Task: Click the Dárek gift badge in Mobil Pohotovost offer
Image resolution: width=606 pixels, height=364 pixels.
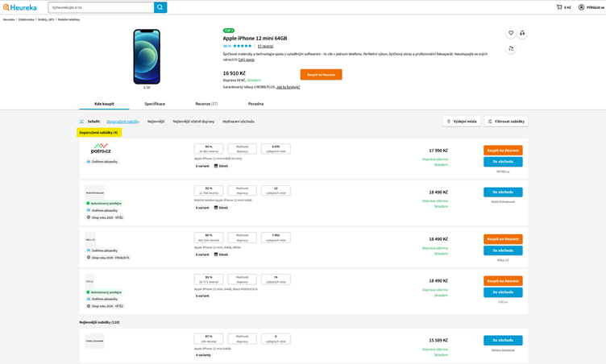Action: (221, 208)
